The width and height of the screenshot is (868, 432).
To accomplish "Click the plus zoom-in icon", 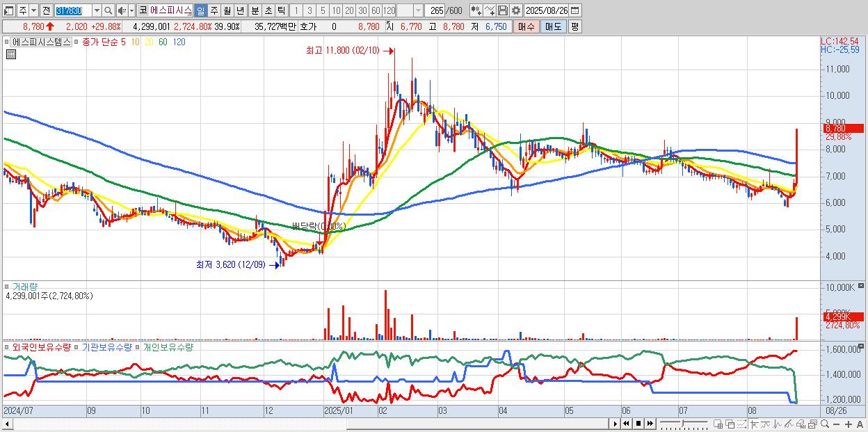I will click(849, 424).
